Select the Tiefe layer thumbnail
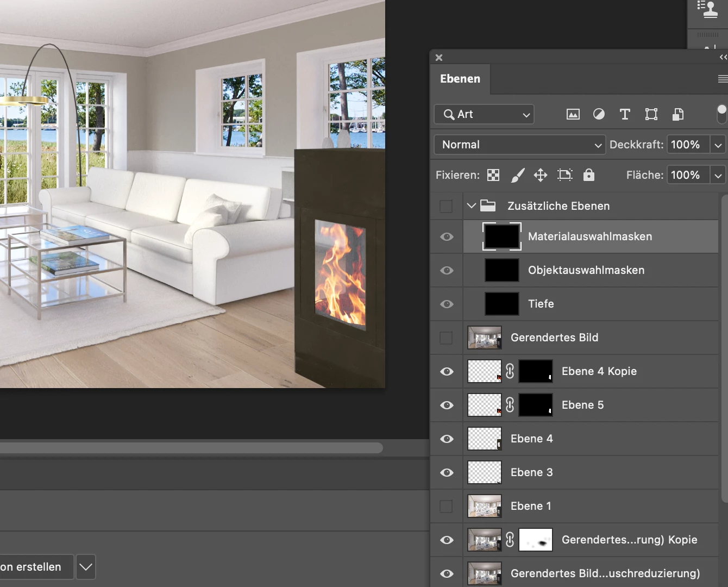Screen dimensions: 728x587 [x=502, y=304]
